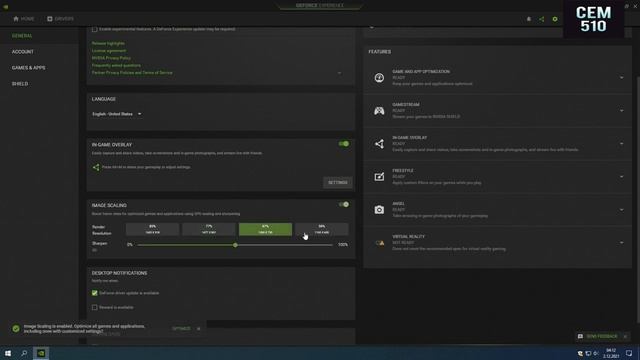Click the taskbar clock and date
This screenshot has height=360, width=640.
611,353
